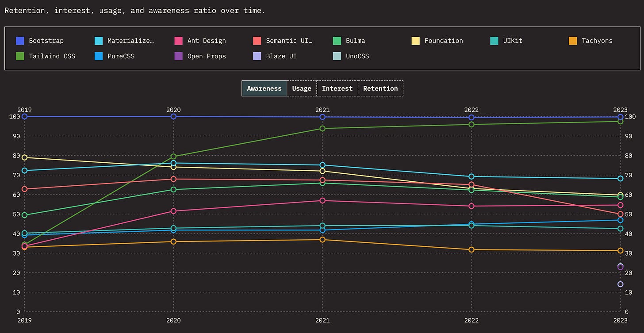The height and width of the screenshot is (333, 644).
Task: Click UIKit 2023 teal data point near 42
Action: point(620,229)
